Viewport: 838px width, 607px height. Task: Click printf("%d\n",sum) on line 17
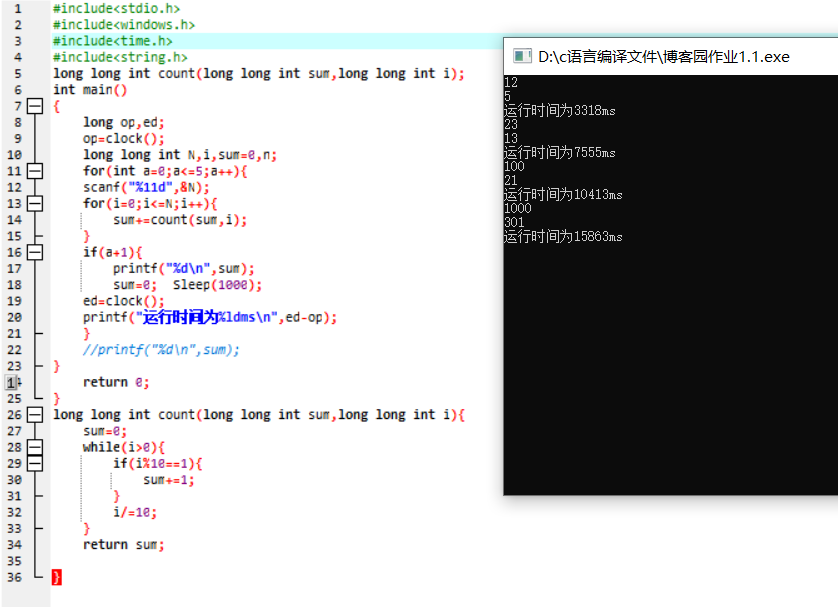pyautogui.click(x=184, y=268)
